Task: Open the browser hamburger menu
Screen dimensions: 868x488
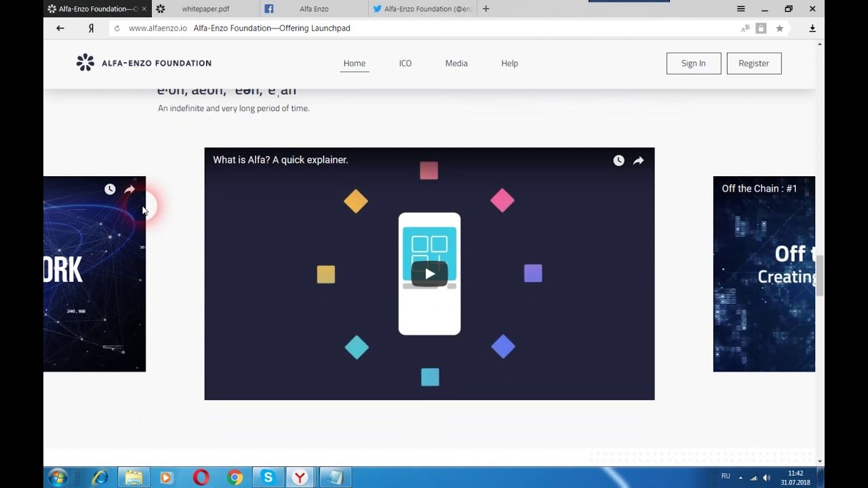Action: click(741, 9)
